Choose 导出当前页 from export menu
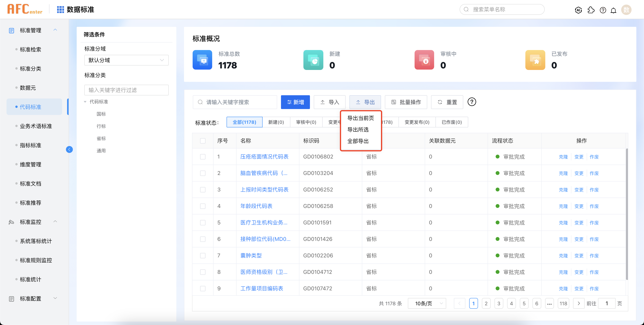 point(361,118)
